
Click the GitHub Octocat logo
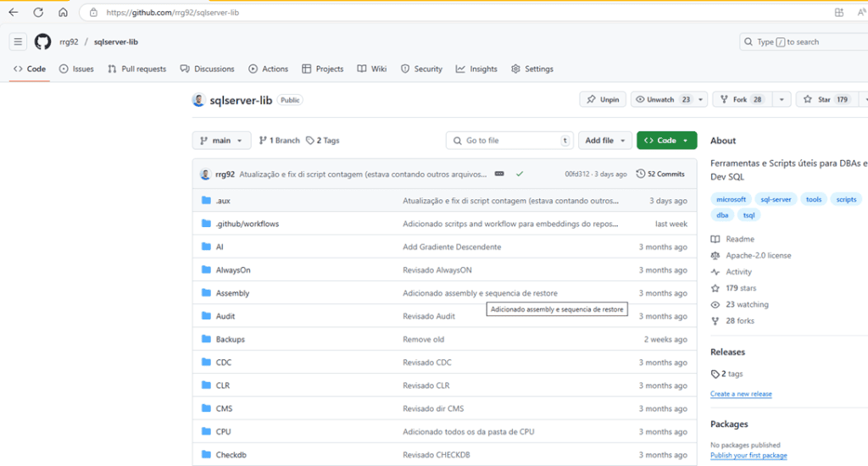[42, 42]
